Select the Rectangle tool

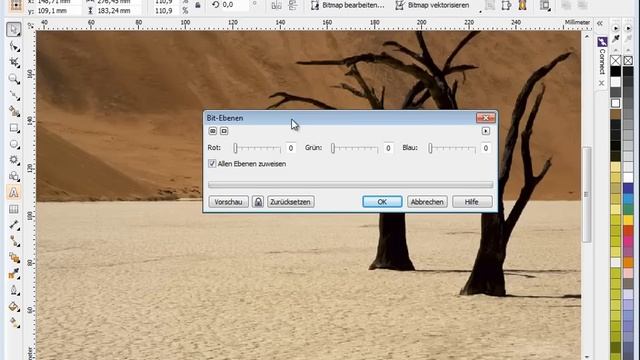(14, 128)
